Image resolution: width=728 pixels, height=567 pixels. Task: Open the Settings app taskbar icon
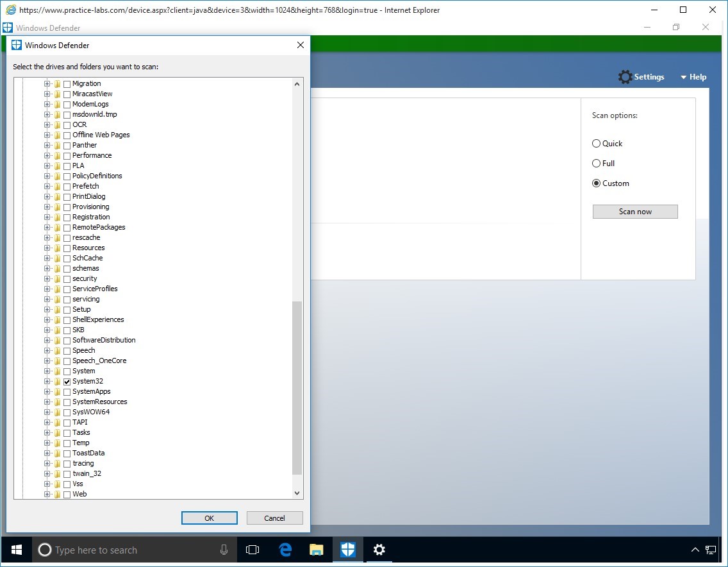tap(379, 550)
